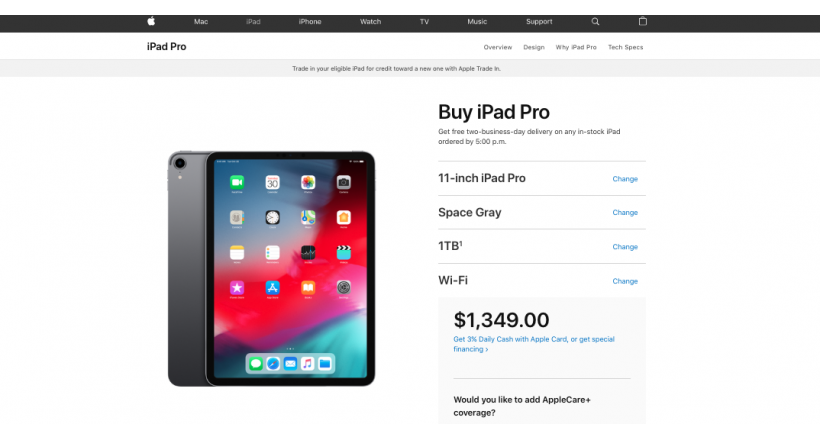This screenshot has width=820, height=440.
Task: Select iPhone in the navigation bar
Action: (x=310, y=21)
